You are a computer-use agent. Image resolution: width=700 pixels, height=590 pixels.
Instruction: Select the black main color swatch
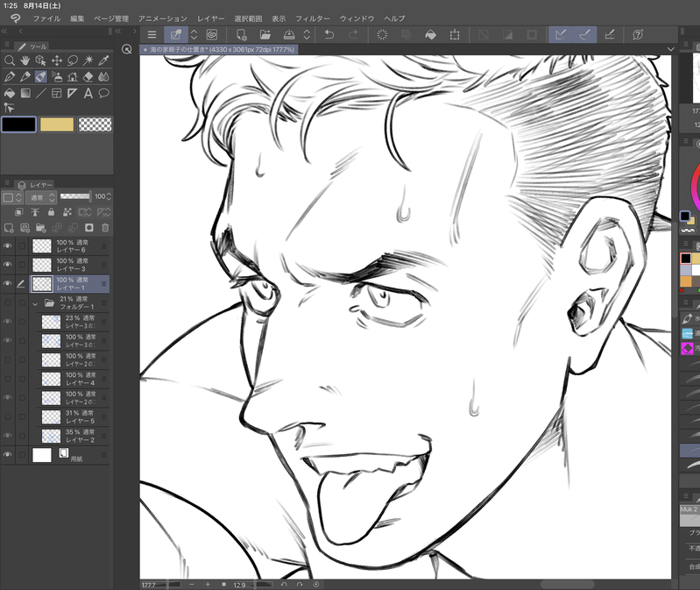pos(18,124)
